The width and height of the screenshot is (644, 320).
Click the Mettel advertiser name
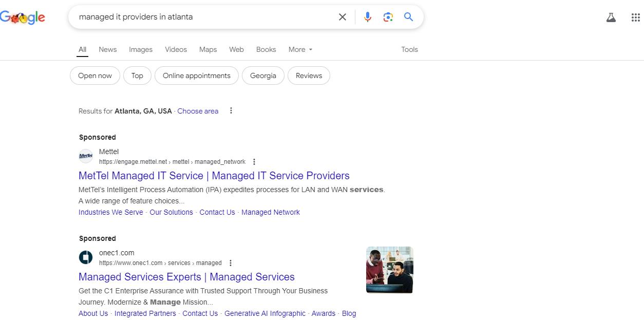pos(109,152)
